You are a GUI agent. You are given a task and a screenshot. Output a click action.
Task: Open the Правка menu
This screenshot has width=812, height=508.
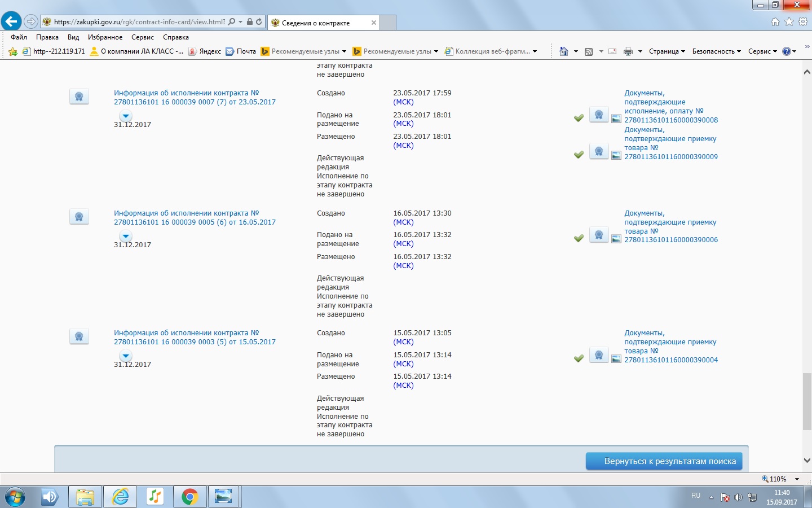pyautogui.click(x=47, y=37)
